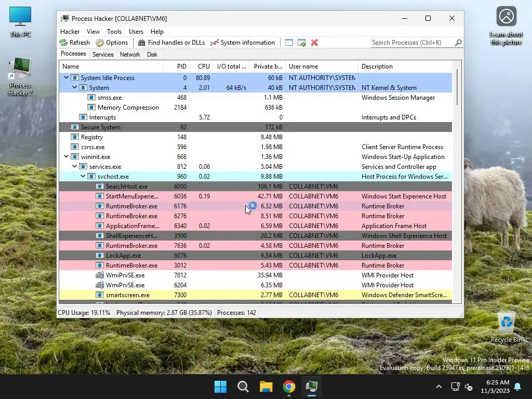The width and height of the screenshot is (532, 399).
Task: Click the Processes count status entry
Action: pyautogui.click(x=236, y=312)
